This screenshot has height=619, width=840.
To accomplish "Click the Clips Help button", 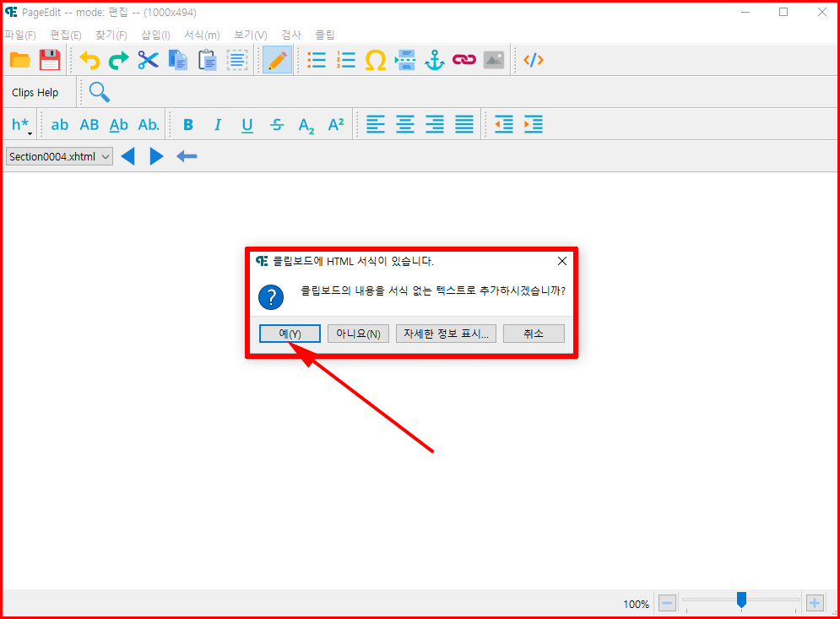I will [x=35, y=92].
